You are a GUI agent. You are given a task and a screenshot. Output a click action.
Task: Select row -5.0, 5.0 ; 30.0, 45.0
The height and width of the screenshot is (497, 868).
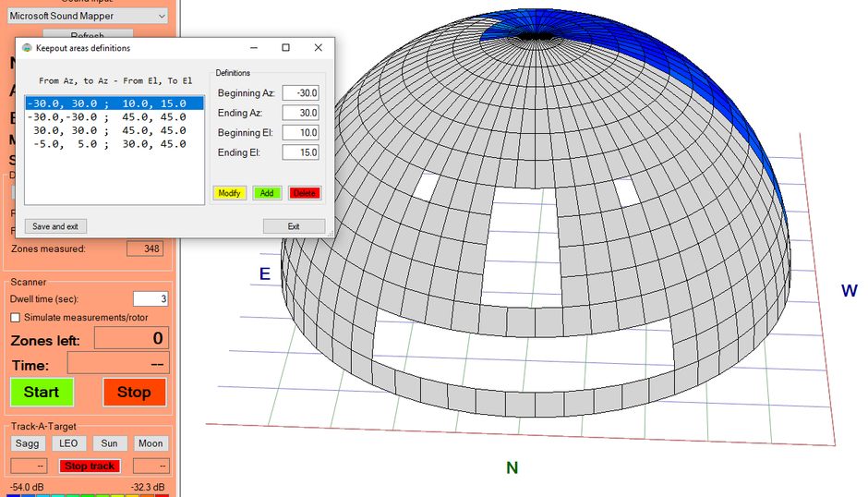pos(115,143)
